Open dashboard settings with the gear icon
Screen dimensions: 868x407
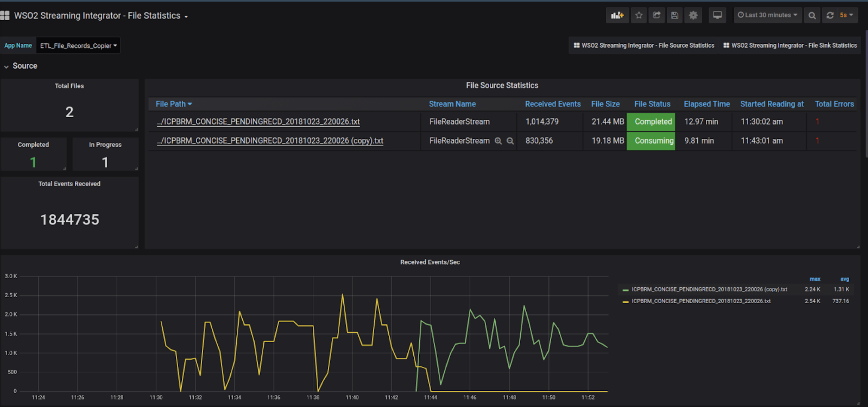click(x=693, y=15)
